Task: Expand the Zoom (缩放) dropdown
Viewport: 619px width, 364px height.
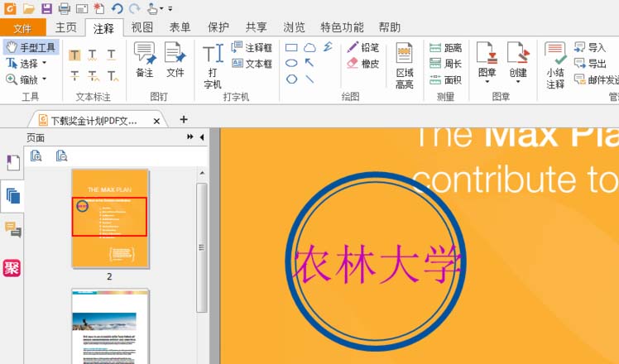Action: (44, 79)
